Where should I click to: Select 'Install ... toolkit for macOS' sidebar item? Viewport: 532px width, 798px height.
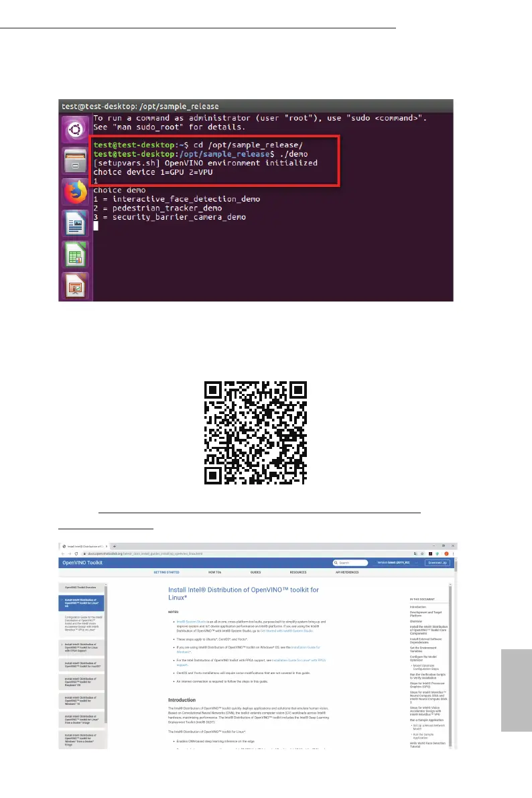81,665
